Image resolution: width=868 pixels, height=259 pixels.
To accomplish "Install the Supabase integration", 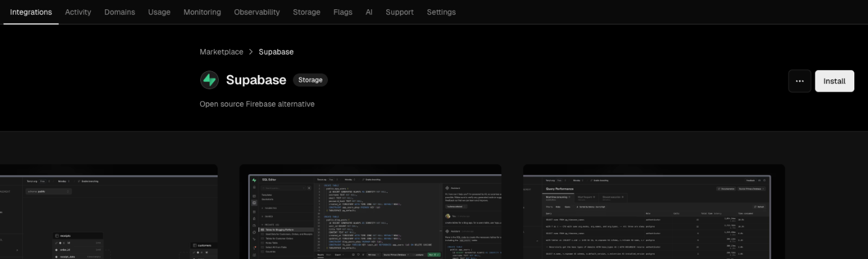I will 835,81.
